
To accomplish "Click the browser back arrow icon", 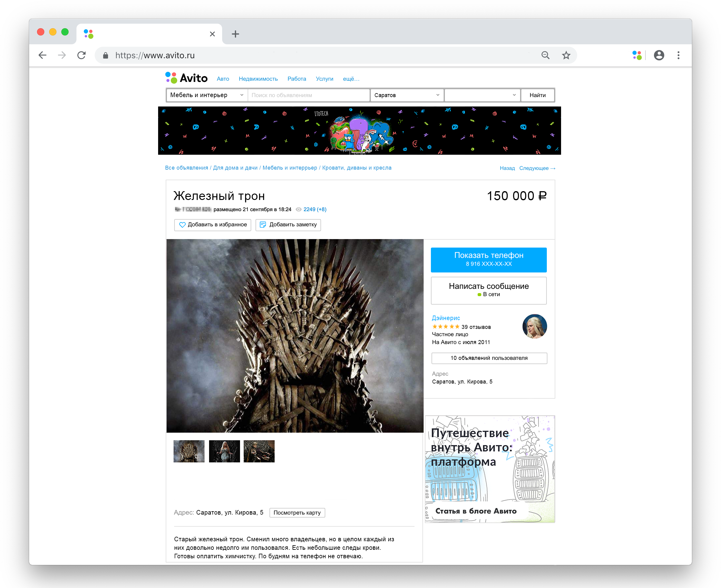I will (x=42, y=55).
